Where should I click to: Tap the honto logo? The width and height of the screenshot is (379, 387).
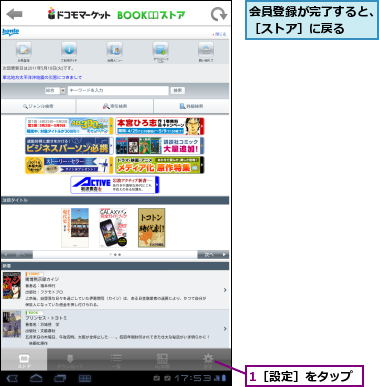click(10, 32)
